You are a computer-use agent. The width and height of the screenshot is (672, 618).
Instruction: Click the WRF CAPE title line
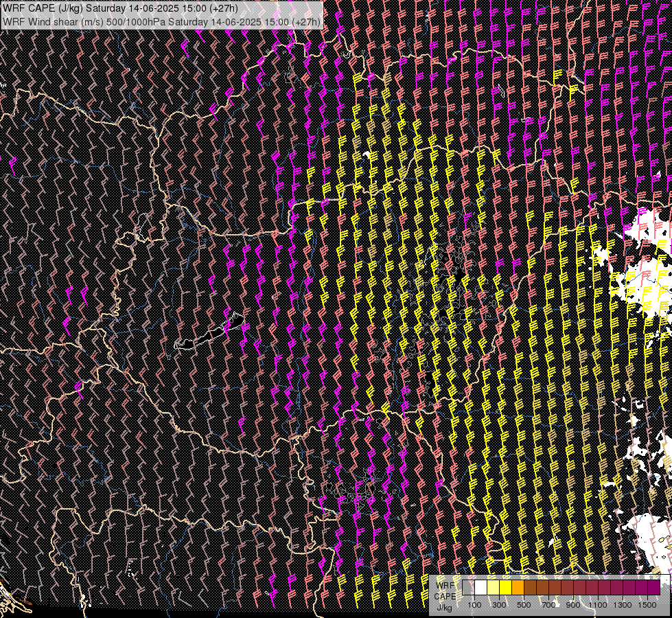point(120,8)
